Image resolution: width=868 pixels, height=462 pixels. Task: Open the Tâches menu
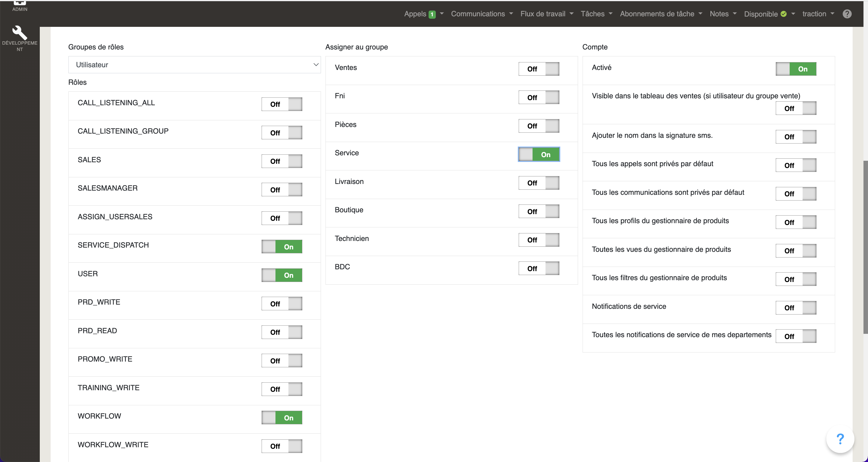pos(596,14)
